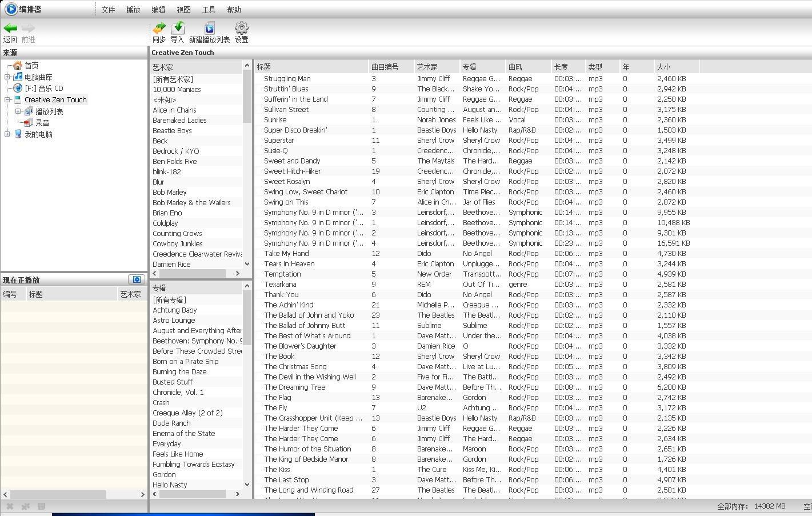Viewport: 812px width, 516px height.
Task: Click the 专辑 column header in track list
Action: (x=483, y=67)
